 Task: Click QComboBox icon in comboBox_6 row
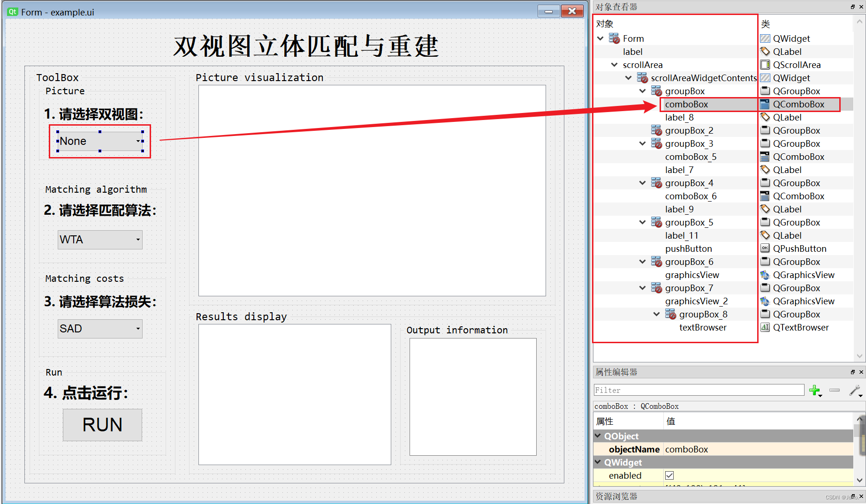click(765, 196)
